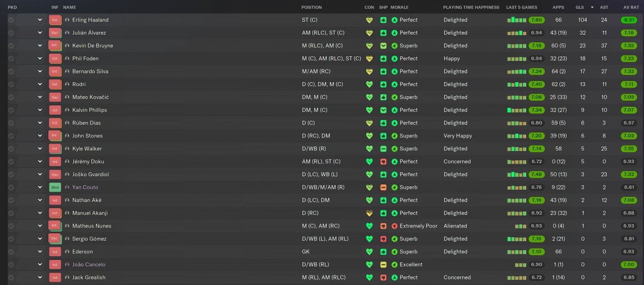Open Julián Álvarez's player profile
644x285 pixels.
89,33
